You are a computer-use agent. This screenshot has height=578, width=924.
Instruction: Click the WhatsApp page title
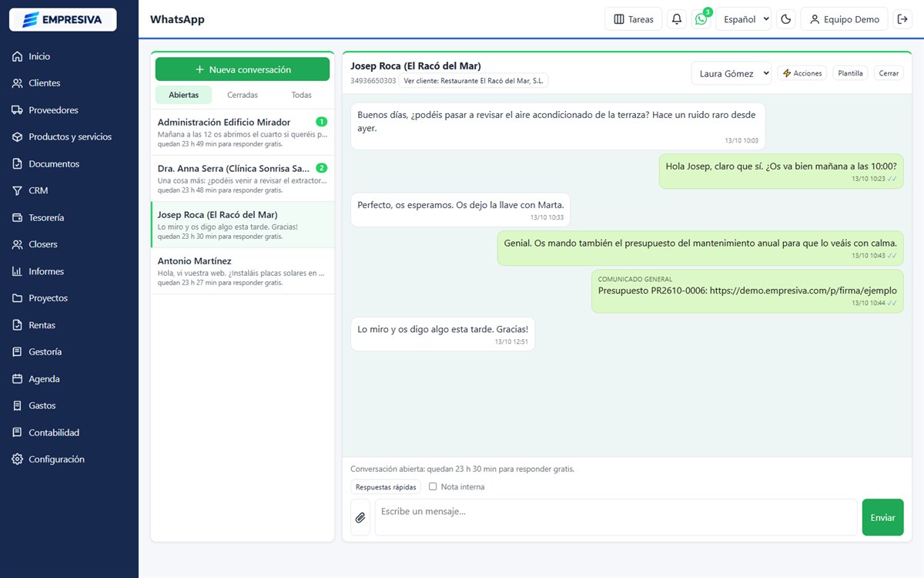[177, 19]
